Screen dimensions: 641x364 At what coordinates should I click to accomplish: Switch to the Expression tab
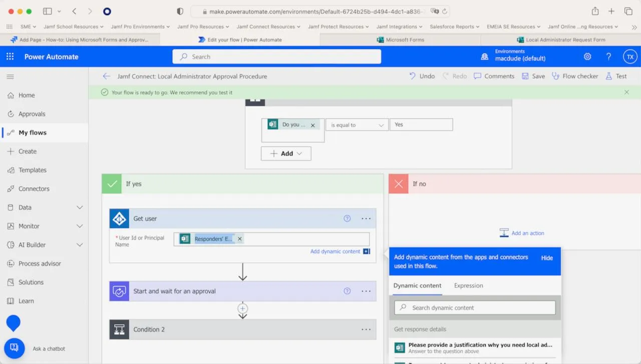point(468,285)
